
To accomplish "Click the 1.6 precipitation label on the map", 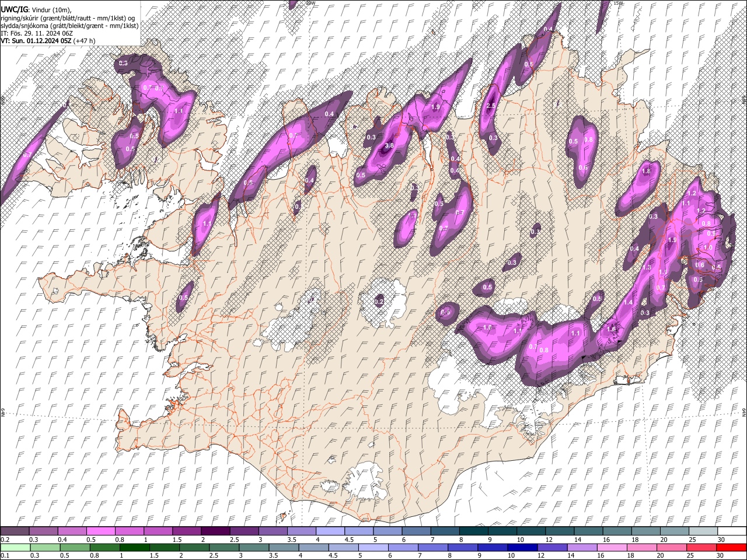I will pos(611,329).
